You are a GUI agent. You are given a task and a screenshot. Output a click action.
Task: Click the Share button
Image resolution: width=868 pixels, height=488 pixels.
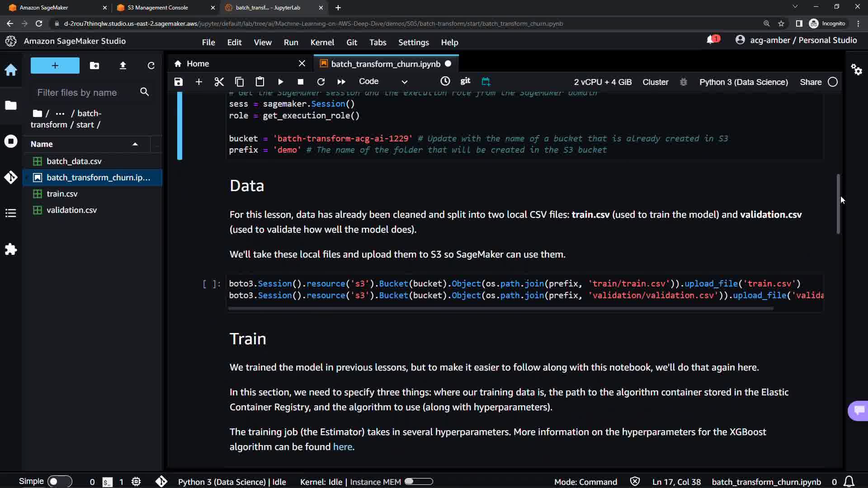(x=811, y=82)
